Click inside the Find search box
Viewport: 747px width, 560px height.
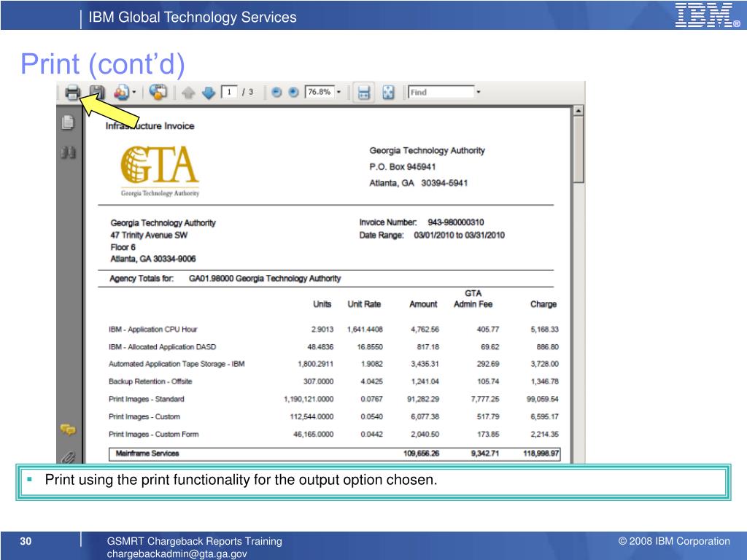(441, 92)
